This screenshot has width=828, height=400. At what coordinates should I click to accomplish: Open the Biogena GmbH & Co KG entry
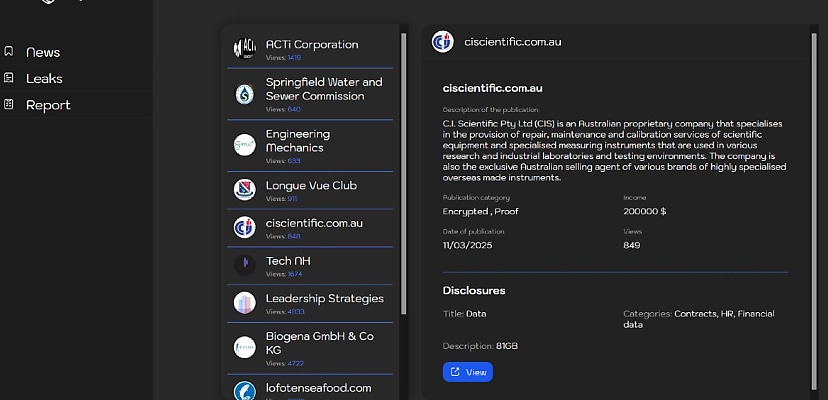(310, 348)
